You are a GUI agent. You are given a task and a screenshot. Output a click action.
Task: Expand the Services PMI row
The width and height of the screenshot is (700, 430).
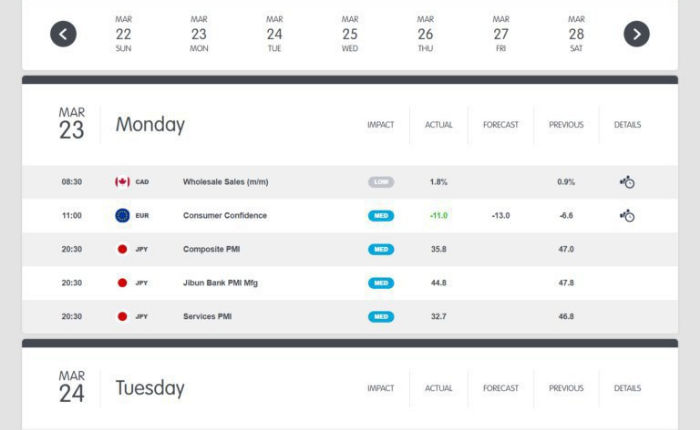pyautogui.click(x=350, y=316)
